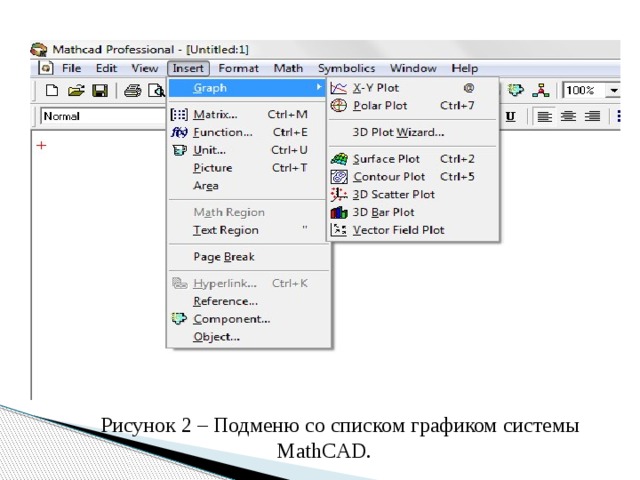Open the Edit menu

coord(106,68)
